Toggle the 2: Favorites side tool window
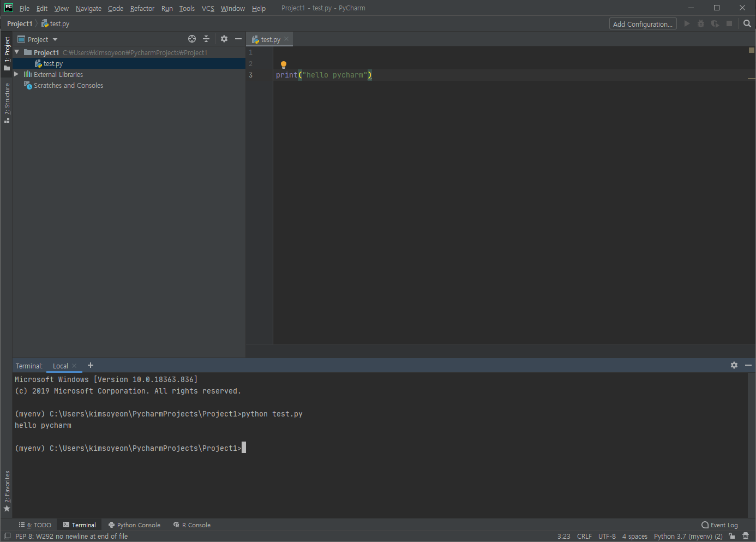Image resolution: width=756 pixels, height=542 pixels. [x=7, y=491]
